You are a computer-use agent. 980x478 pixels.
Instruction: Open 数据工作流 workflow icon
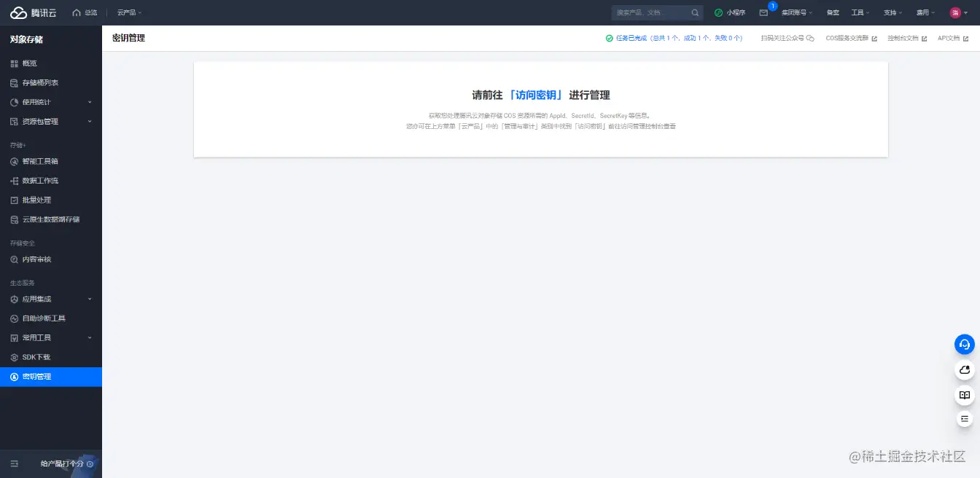coord(14,181)
